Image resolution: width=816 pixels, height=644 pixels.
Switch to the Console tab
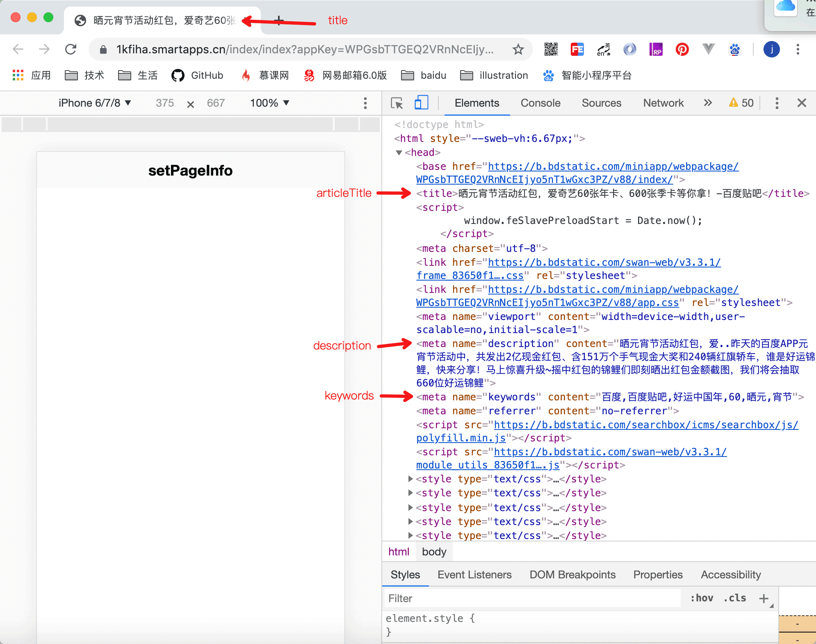(x=540, y=103)
